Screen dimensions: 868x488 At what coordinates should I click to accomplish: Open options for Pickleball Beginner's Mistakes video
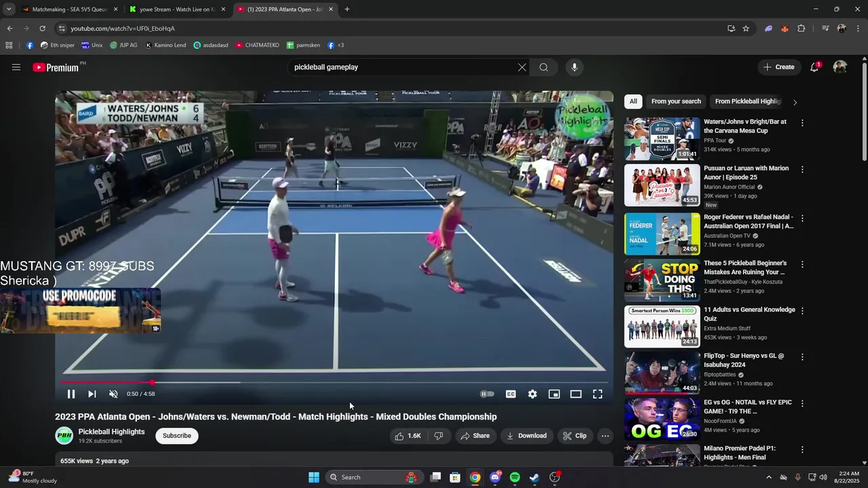[802, 264]
